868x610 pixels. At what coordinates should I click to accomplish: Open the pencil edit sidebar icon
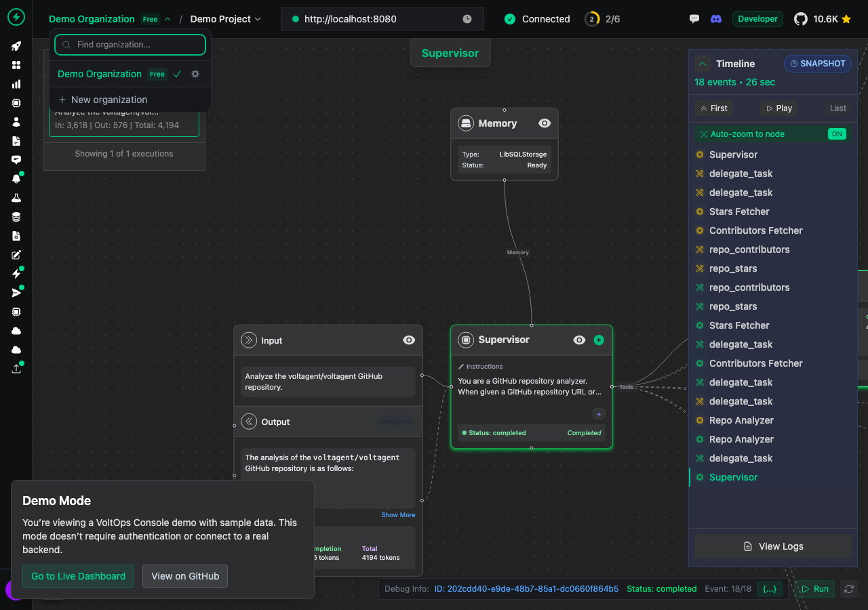pyautogui.click(x=16, y=255)
